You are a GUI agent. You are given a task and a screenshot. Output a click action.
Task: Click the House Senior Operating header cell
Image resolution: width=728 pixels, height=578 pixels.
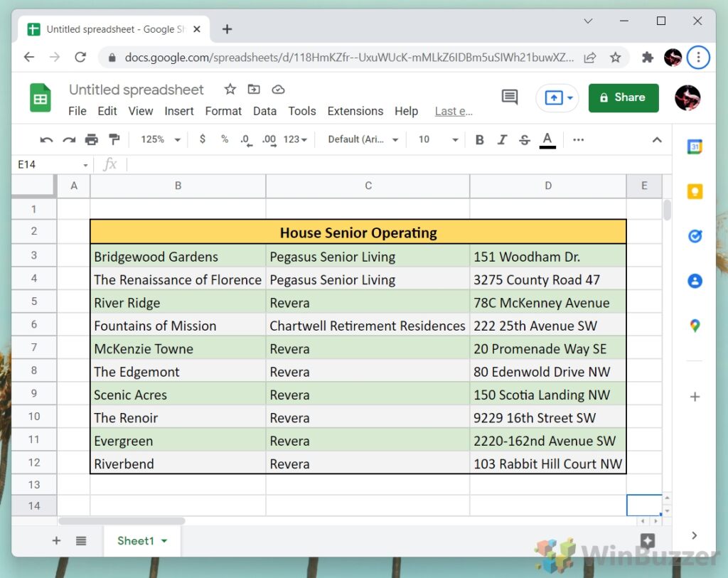tap(358, 232)
